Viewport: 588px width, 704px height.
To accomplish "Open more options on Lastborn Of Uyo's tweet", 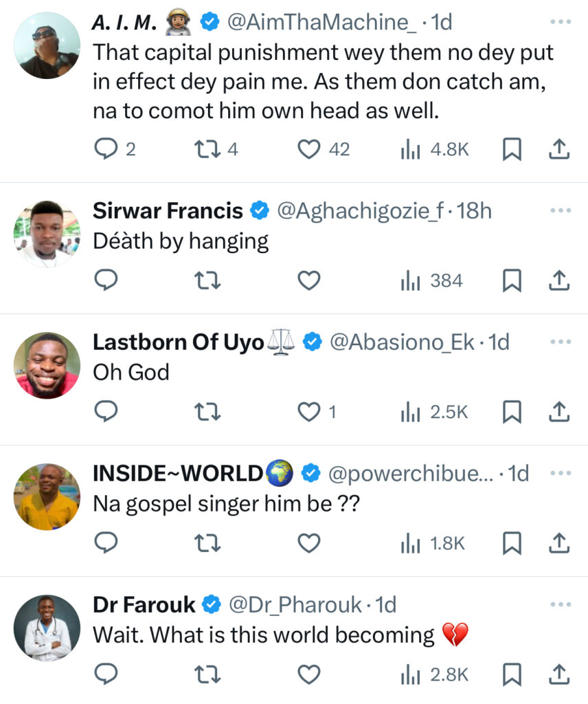I will coord(561,342).
